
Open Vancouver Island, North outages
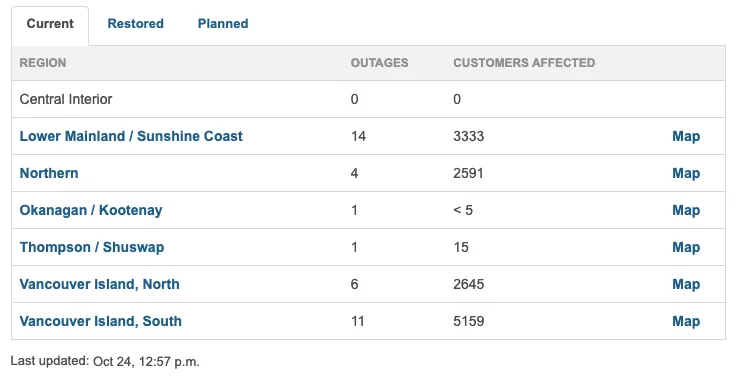(x=99, y=285)
